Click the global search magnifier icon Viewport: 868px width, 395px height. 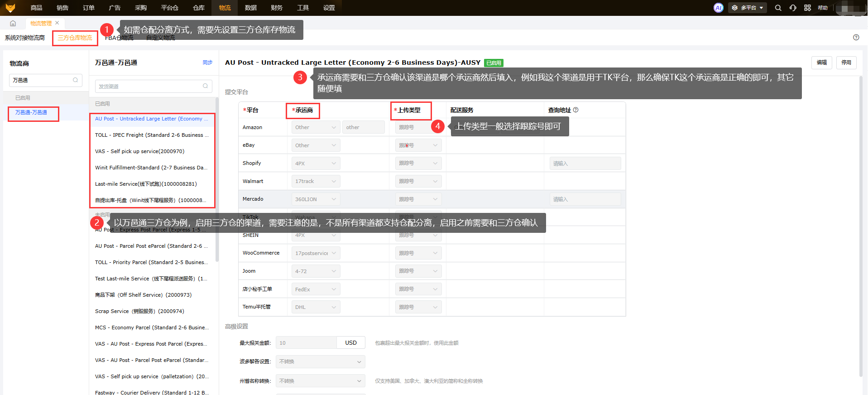pos(778,8)
